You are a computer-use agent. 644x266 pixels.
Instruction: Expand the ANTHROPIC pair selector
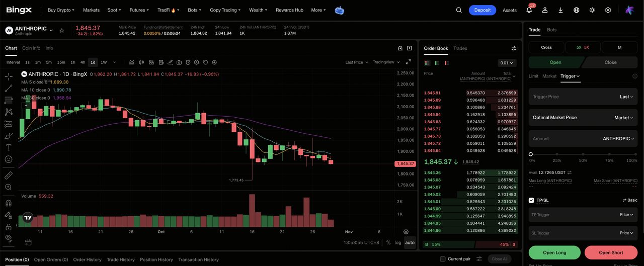pyautogui.click(x=51, y=31)
